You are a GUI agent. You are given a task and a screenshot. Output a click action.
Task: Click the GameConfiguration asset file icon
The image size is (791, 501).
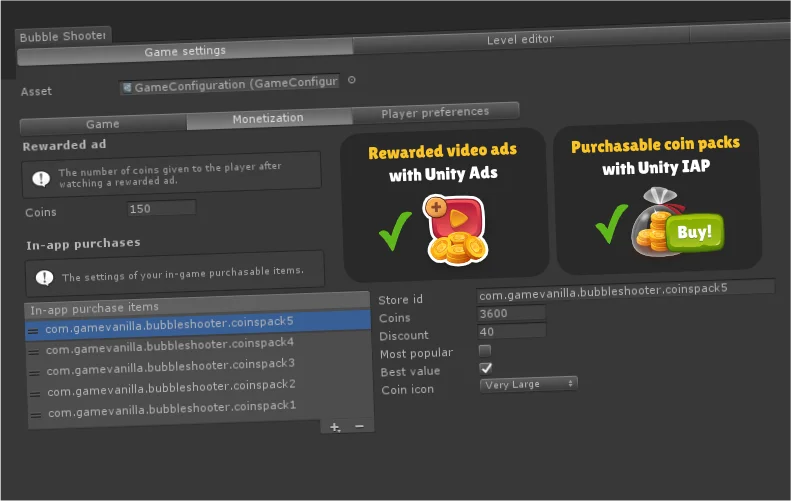pyautogui.click(x=127, y=88)
